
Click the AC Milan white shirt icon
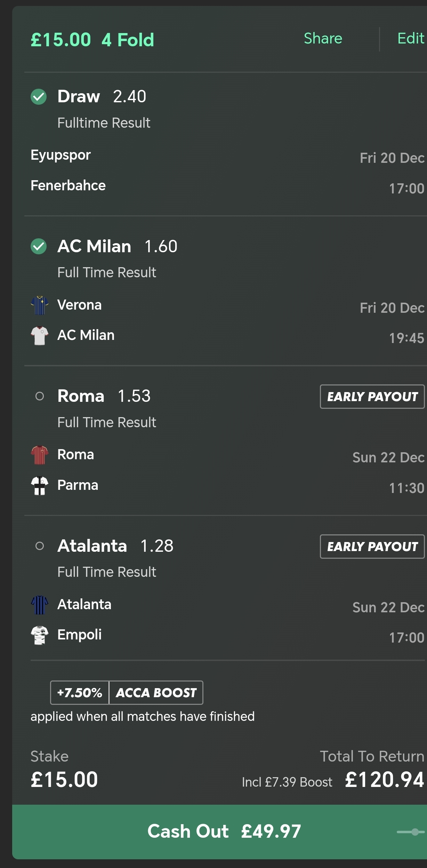39,335
